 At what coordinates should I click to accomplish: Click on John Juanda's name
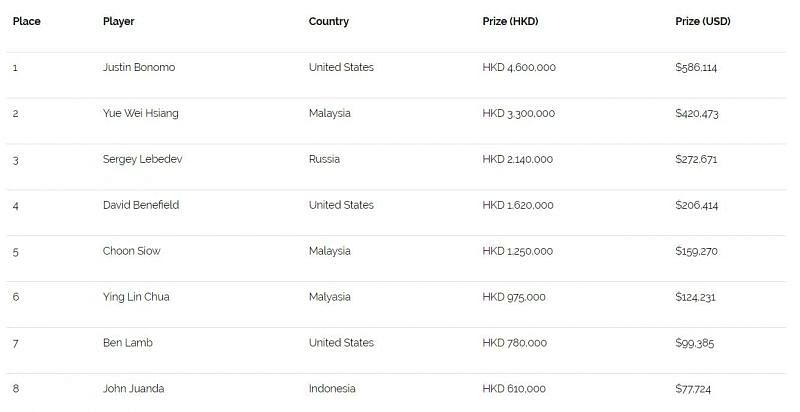(133, 389)
